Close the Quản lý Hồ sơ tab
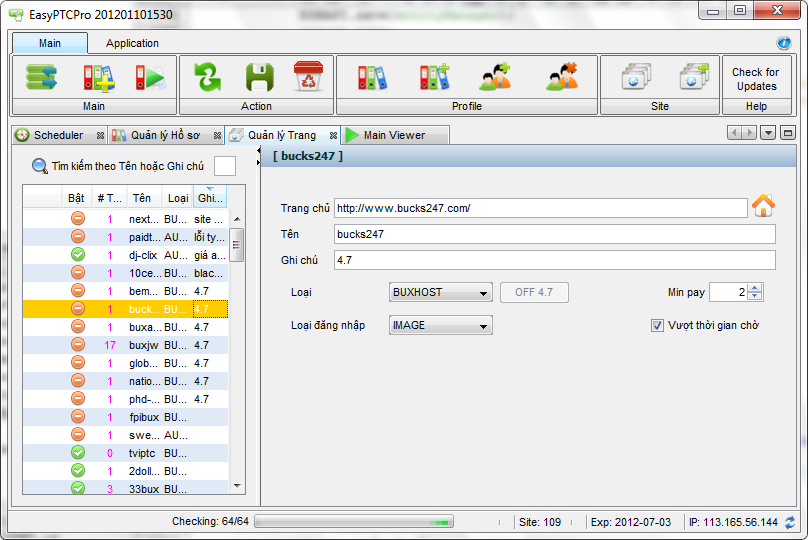Viewport: 808px width, 540px height. pyautogui.click(x=217, y=136)
